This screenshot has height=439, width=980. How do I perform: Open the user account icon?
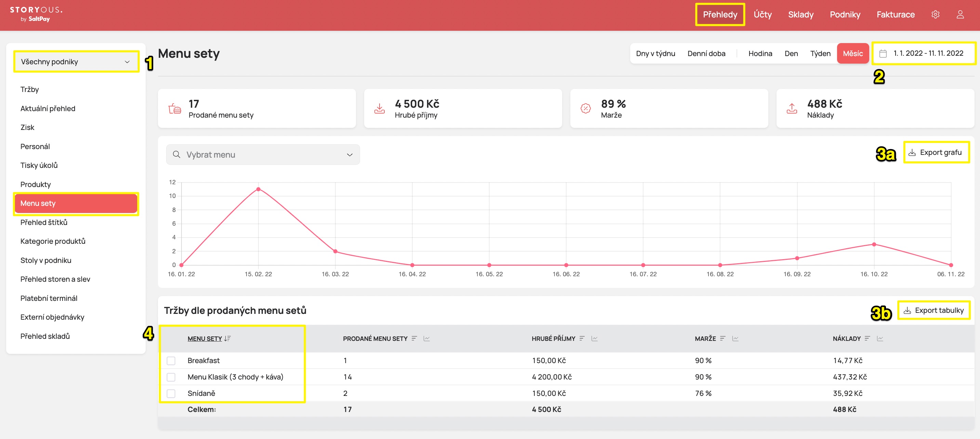[x=960, y=14]
